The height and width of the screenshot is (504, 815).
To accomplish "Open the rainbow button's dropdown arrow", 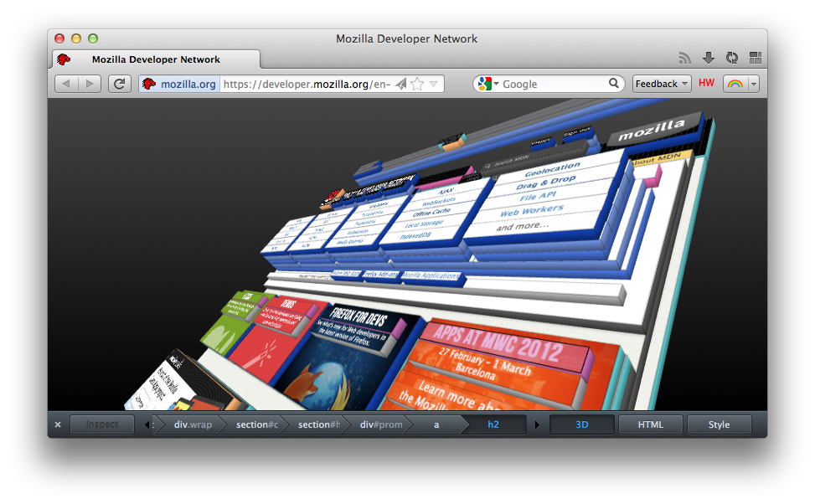I will 752,84.
